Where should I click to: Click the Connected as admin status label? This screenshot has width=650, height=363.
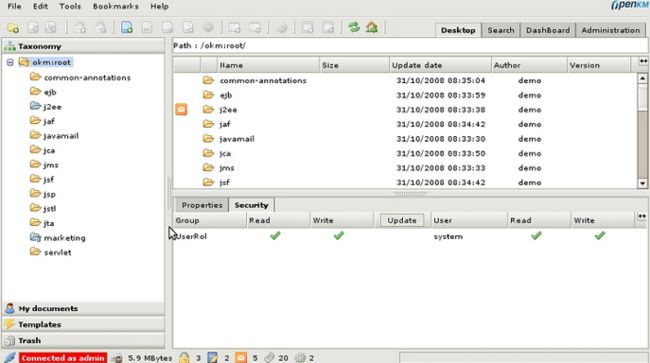(x=63, y=358)
